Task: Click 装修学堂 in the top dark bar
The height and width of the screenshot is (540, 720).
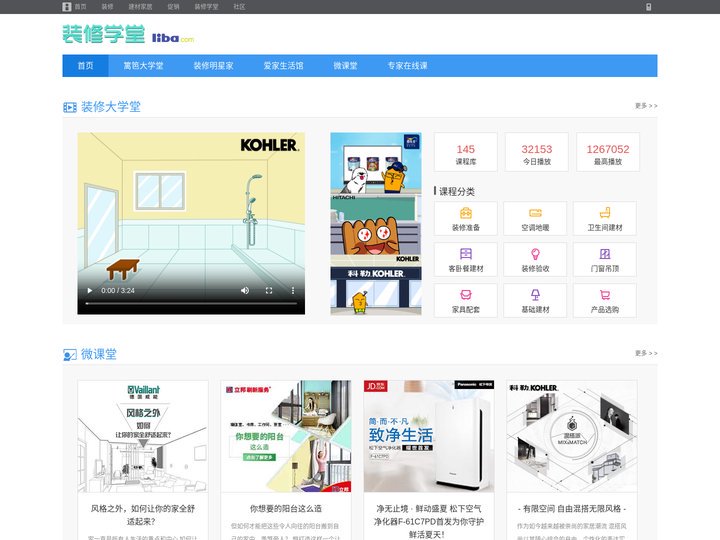Action: pyautogui.click(x=206, y=7)
